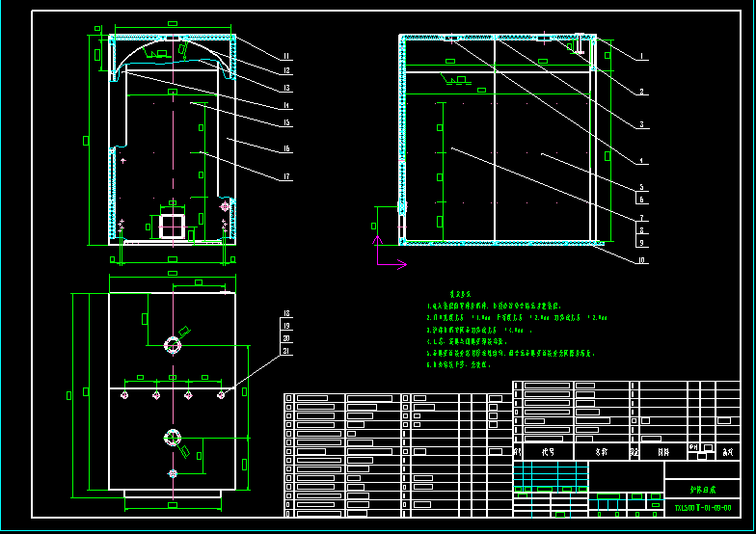Screen dimensions: 756x534
Task: Select boxed part callout number 20
Action: [286, 338]
